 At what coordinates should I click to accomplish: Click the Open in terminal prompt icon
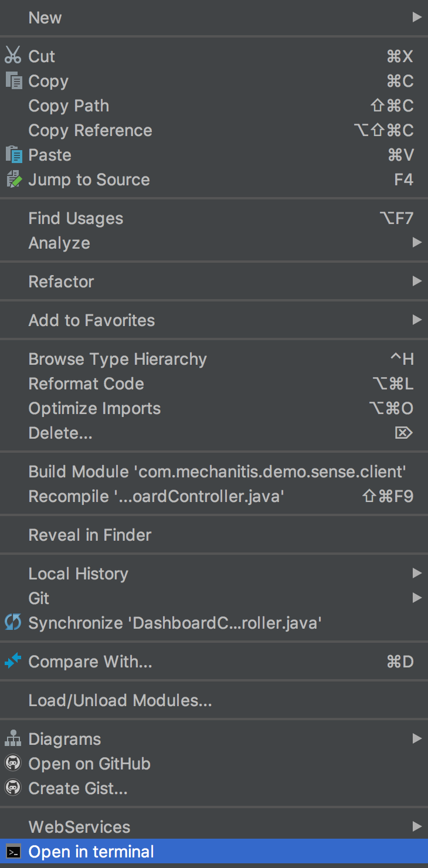coord(13,851)
